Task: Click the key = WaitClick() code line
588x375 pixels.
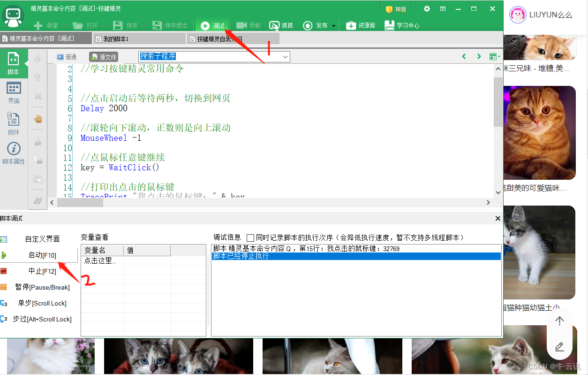Action: point(120,168)
